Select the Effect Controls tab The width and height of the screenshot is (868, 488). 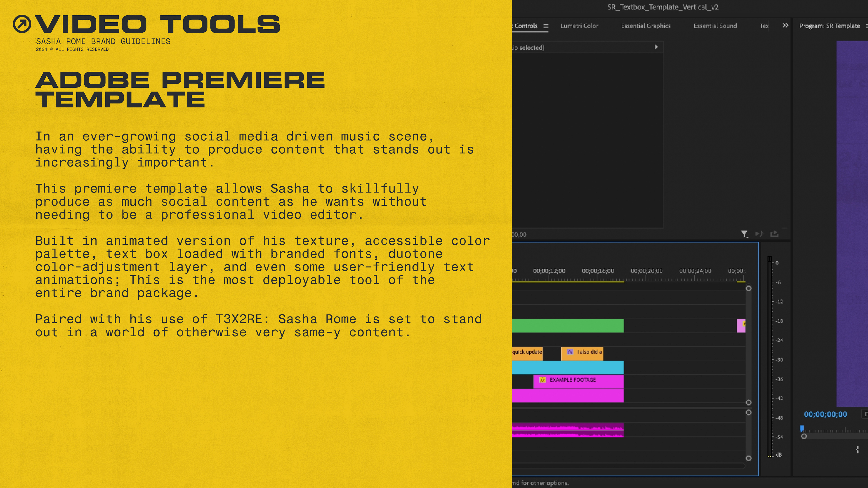coord(525,26)
